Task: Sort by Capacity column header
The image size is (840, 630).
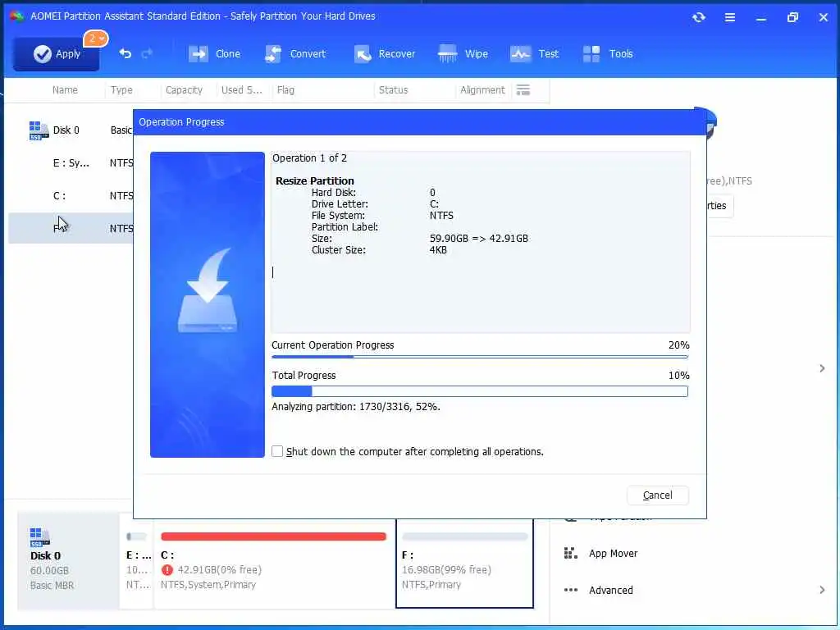Action: click(x=184, y=90)
